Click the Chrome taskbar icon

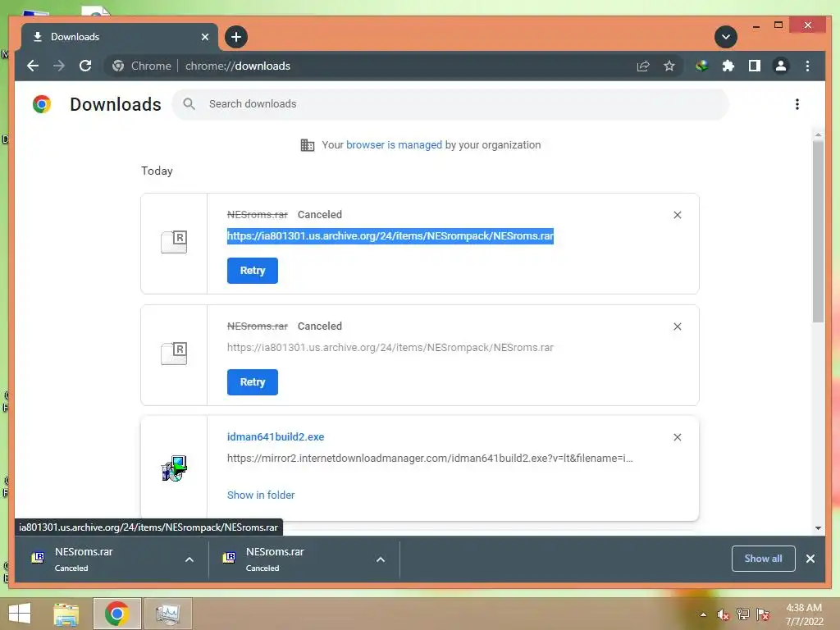point(116,614)
